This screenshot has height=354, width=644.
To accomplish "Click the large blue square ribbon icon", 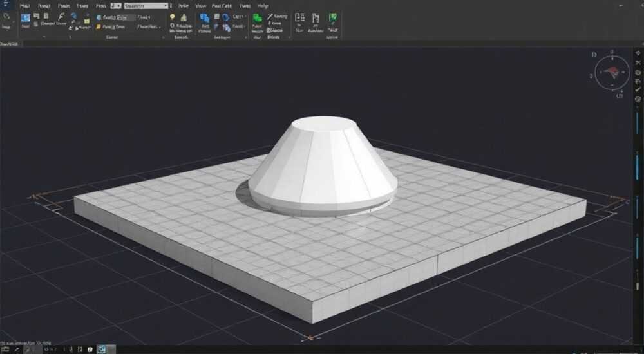I will pos(26,17).
